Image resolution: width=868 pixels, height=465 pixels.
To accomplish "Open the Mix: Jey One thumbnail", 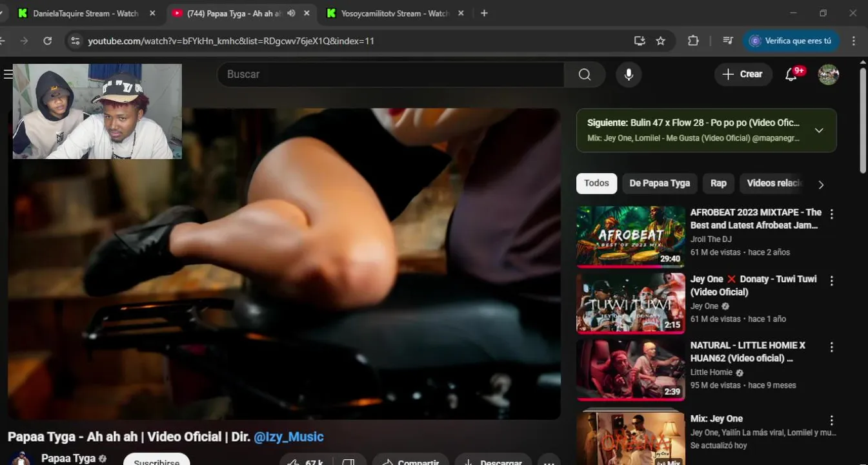I will click(x=631, y=438).
